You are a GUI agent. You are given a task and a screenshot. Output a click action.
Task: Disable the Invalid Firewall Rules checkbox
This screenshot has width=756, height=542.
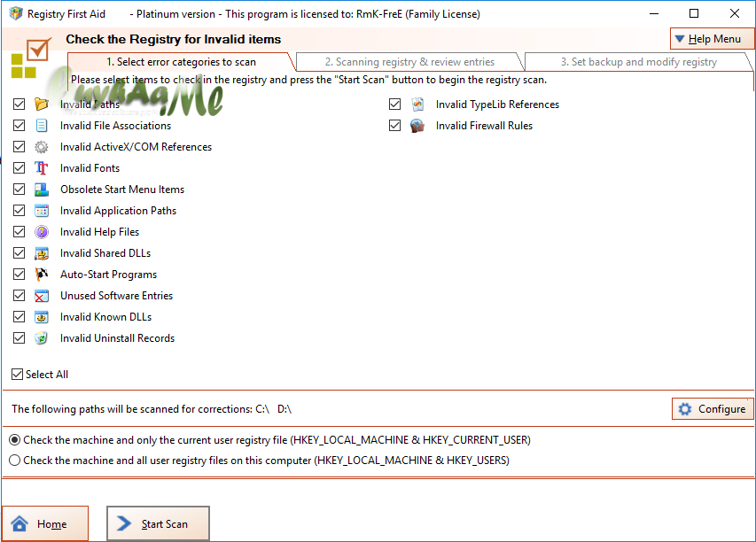[395, 125]
